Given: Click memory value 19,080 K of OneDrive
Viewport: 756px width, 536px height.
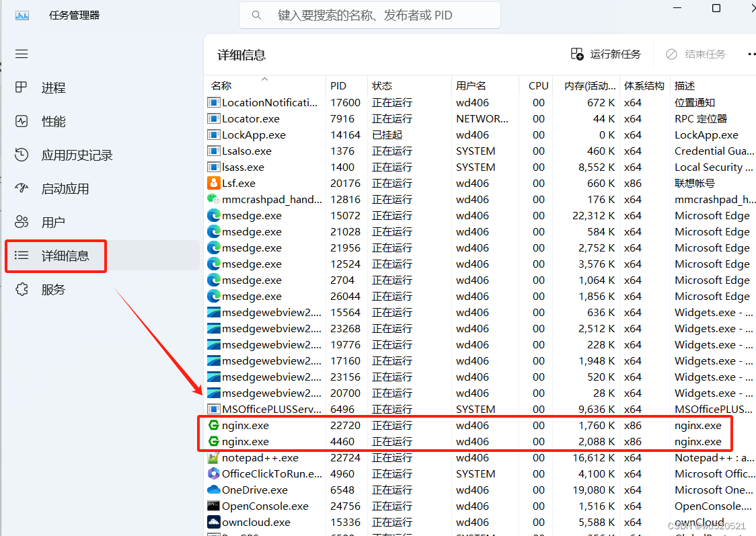Looking at the screenshot, I should click(595, 490).
